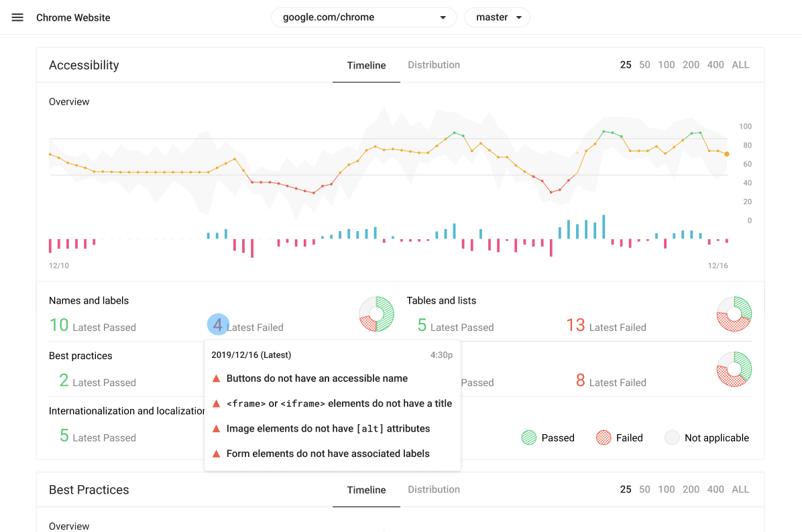The width and height of the screenshot is (802, 532).
Task: Click the Tables and lists donut chart
Action: tap(734, 314)
